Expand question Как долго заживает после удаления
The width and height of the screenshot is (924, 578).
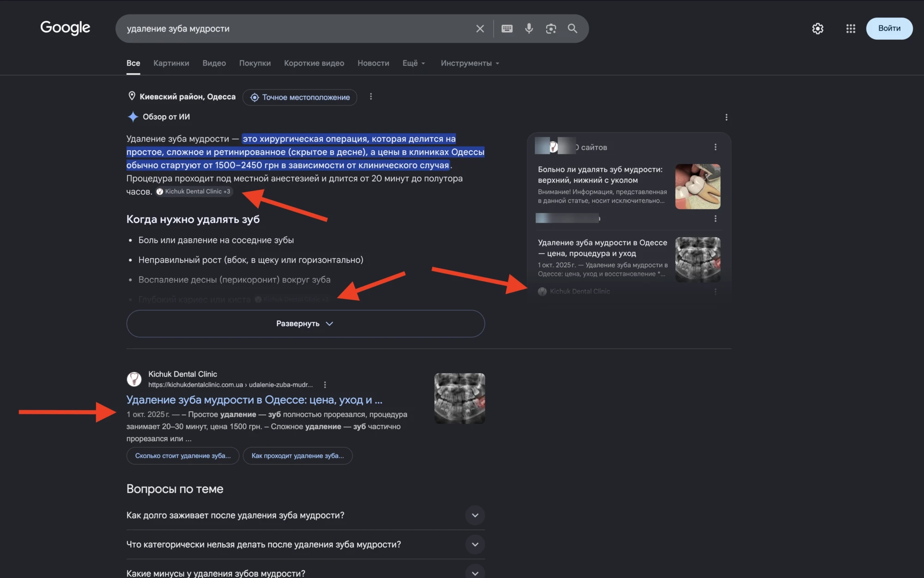click(305, 516)
